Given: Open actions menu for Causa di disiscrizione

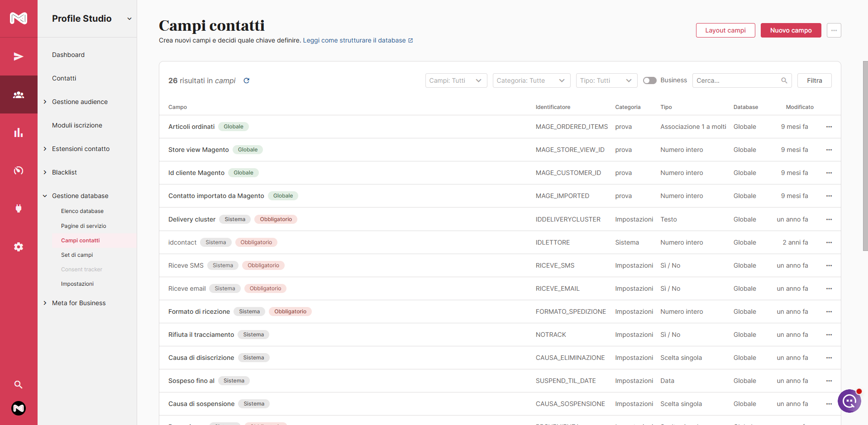Looking at the screenshot, I should click(x=829, y=358).
